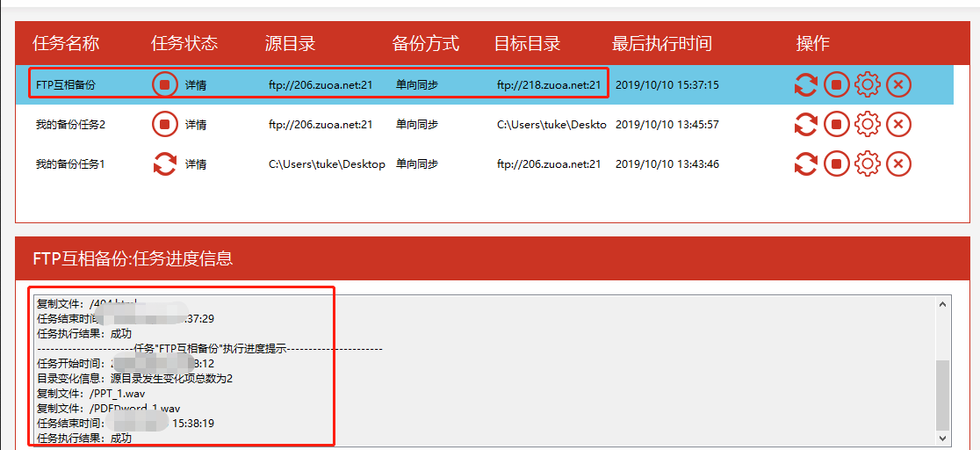The height and width of the screenshot is (450, 980).
Task: Delete the 我的备份任务1 task
Action: point(898,164)
